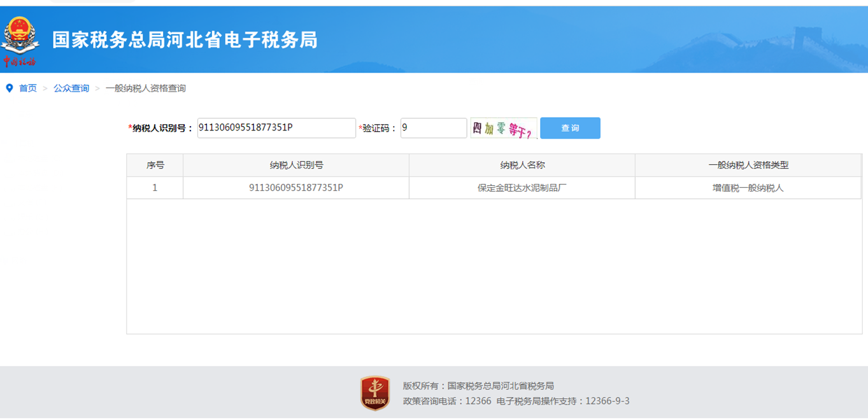Click the 序号 column header
This screenshot has width=868, height=420.
(155, 165)
